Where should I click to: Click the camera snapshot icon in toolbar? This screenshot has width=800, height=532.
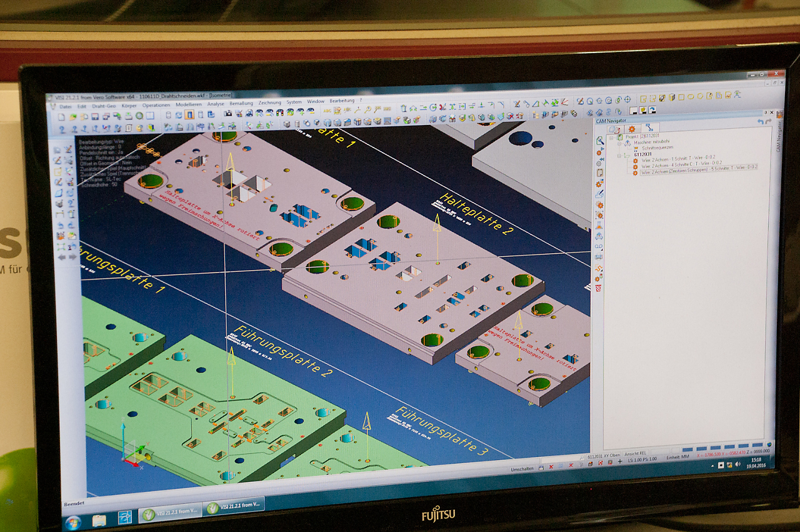pyautogui.click(x=228, y=113)
